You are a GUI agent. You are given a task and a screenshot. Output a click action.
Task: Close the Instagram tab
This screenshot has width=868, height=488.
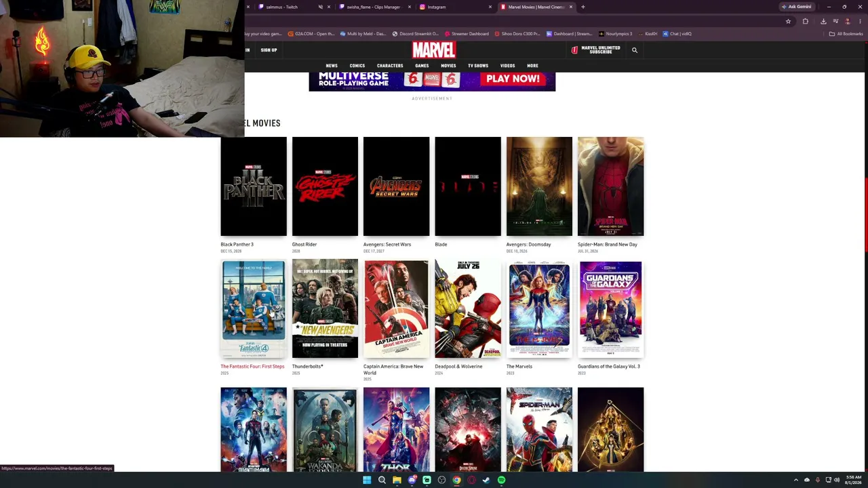490,7
